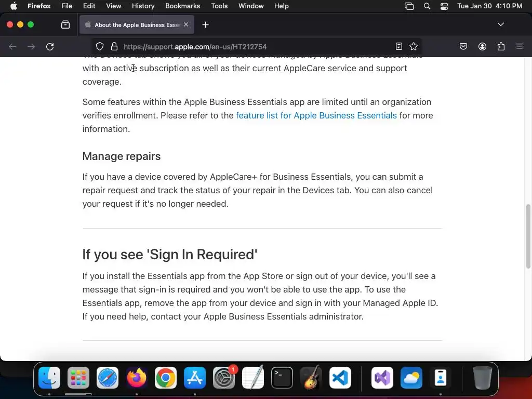Open the Edit menu
Image resolution: width=532 pixels, height=399 pixels.
click(x=89, y=6)
